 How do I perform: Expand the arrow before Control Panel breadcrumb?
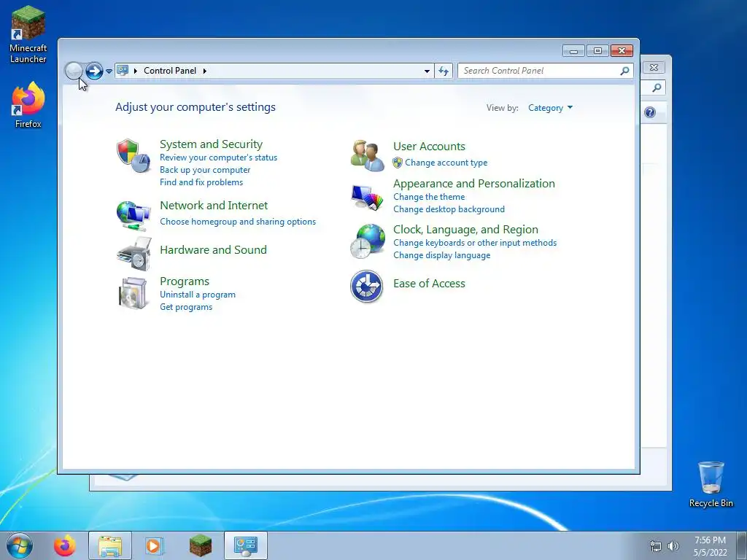pyautogui.click(x=135, y=71)
